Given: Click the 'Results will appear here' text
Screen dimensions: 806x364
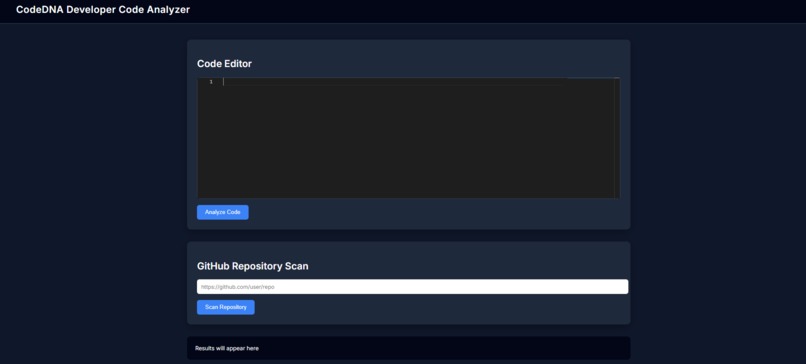Looking at the screenshot, I should 227,349.
